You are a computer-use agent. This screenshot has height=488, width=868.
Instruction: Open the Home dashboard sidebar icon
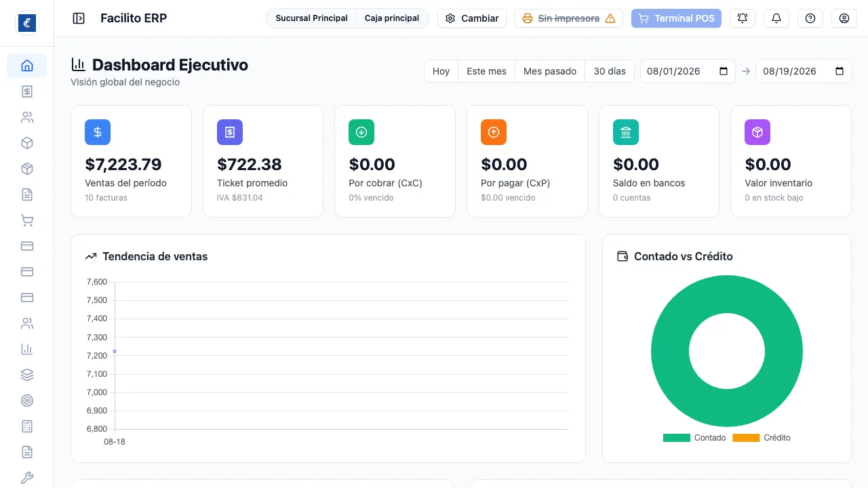27,66
